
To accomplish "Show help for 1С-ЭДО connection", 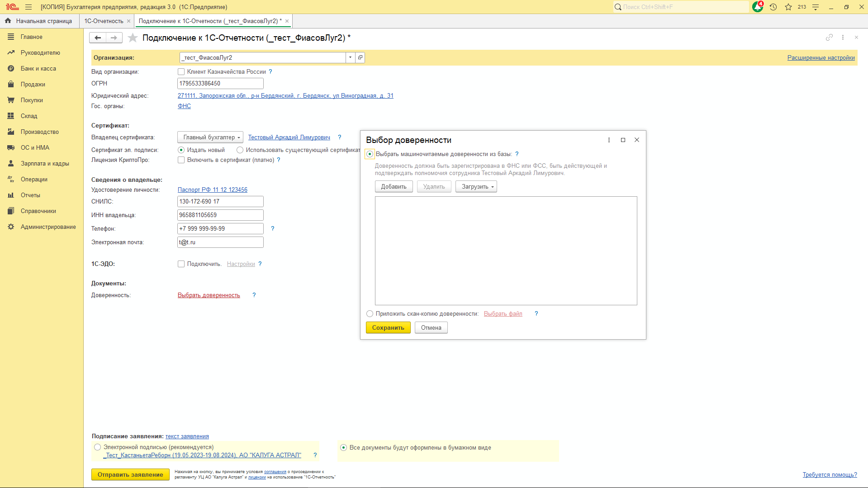I will [260, 264].
